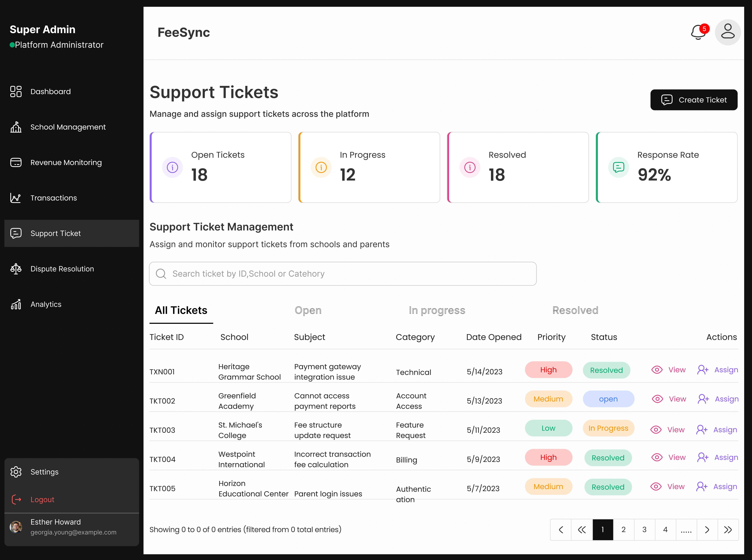The width and height of the screenshot is (752, 560).
Task: Open the user profile avatar icon
Action: pos(728,32)
